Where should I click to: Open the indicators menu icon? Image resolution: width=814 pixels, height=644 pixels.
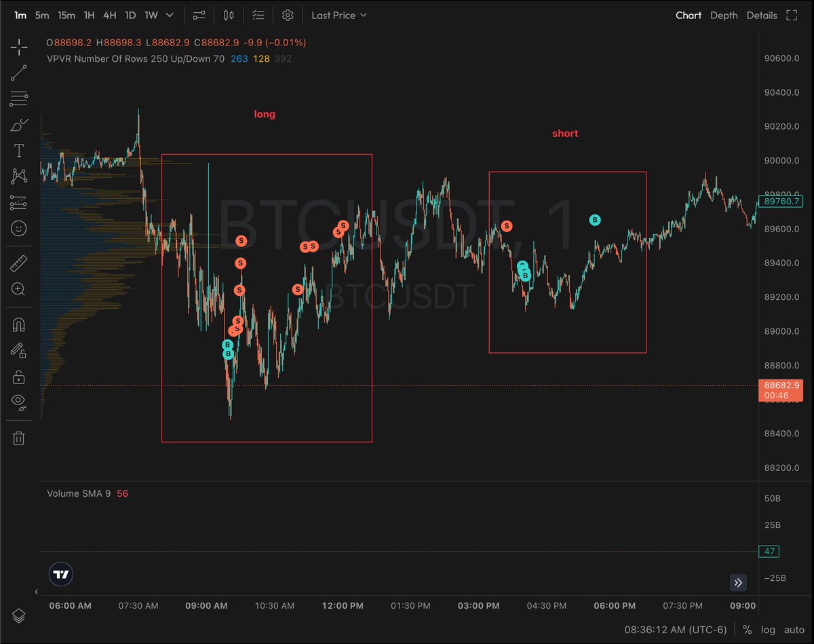[x=199, y=15]
